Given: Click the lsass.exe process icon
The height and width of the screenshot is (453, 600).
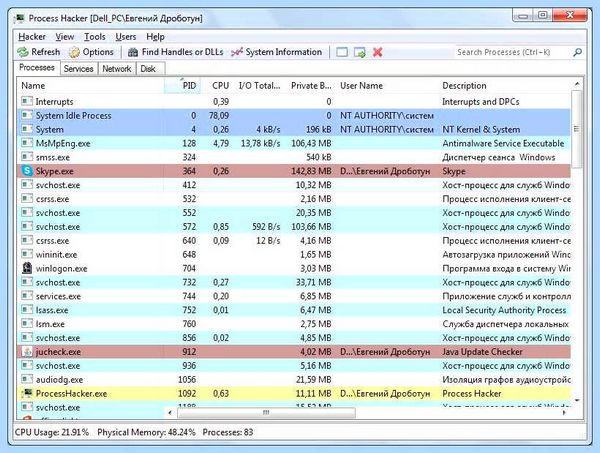Looking at the screenshot, I should click(27, 310).
